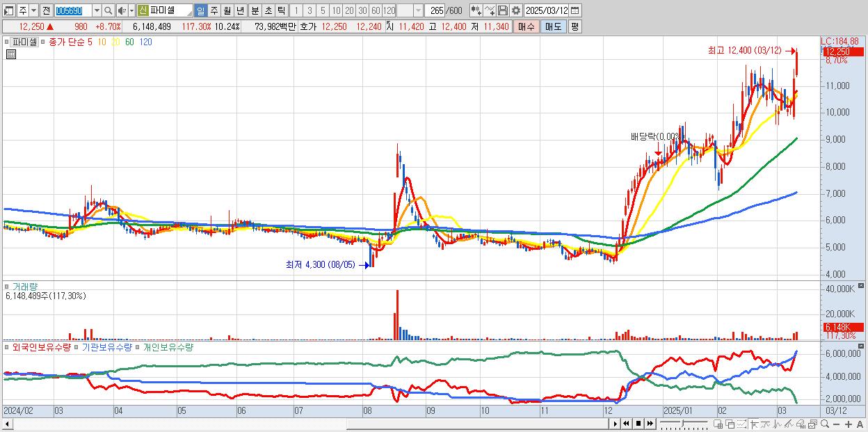Select the 틱 tick chart period
The height and width of the screenshot is (432, 868).
281,10
